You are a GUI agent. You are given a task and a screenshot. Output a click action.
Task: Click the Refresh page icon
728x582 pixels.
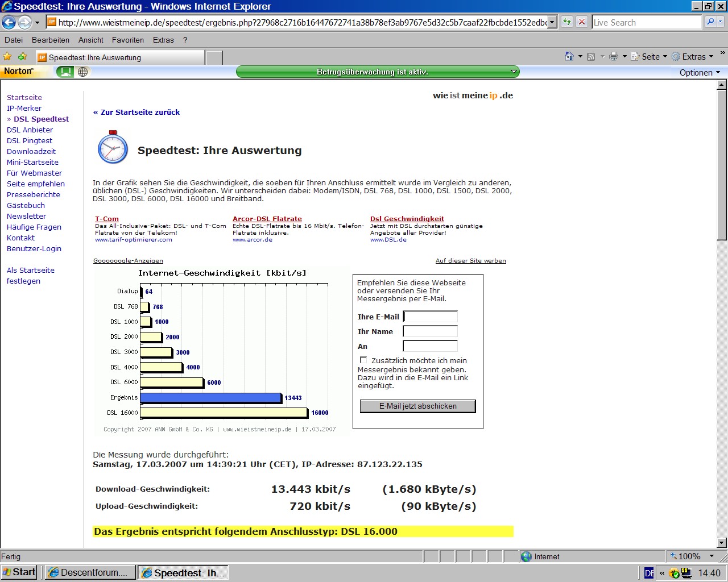567,22
